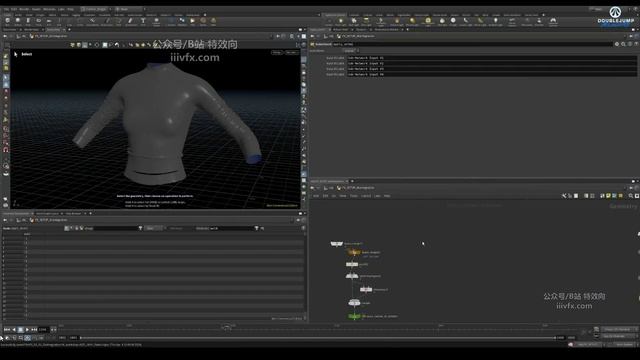Create a Sphere with the shelf tool
The height and width of the screenshot is (360, 640).
tap(18, 21)
